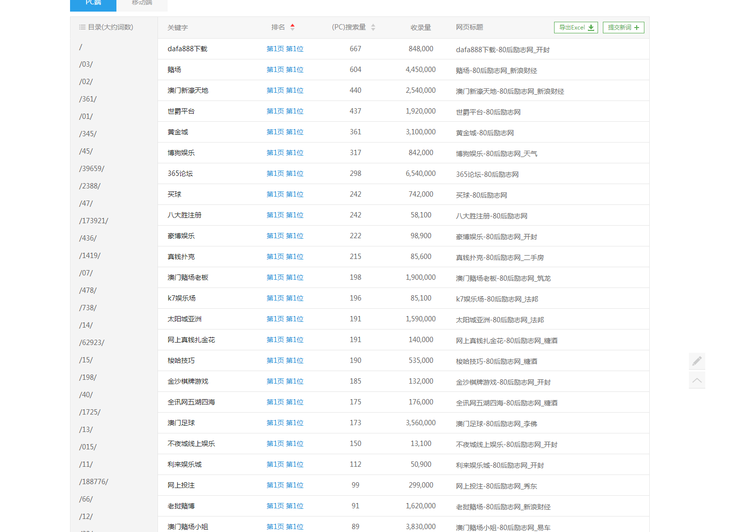756x532 pixels.
Task: Click the list icon beside 目录
Action: (82, 28)
